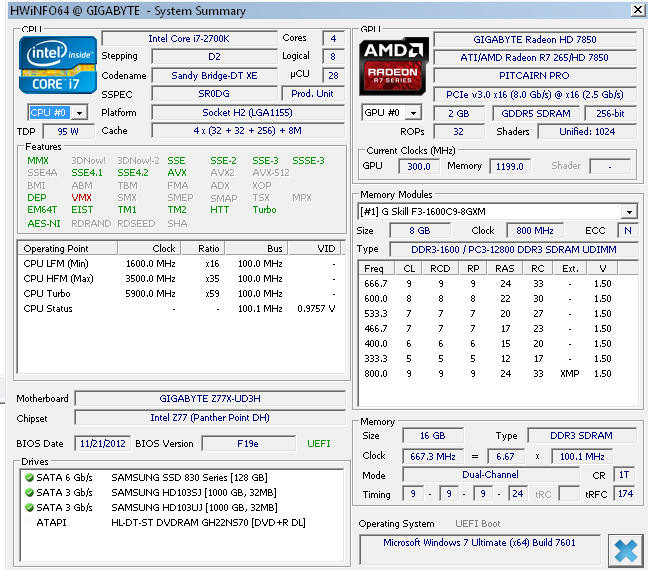Click the GDDR5 SDRAM field
This screenshot has height=570, width=648.
tap(536, 113)
